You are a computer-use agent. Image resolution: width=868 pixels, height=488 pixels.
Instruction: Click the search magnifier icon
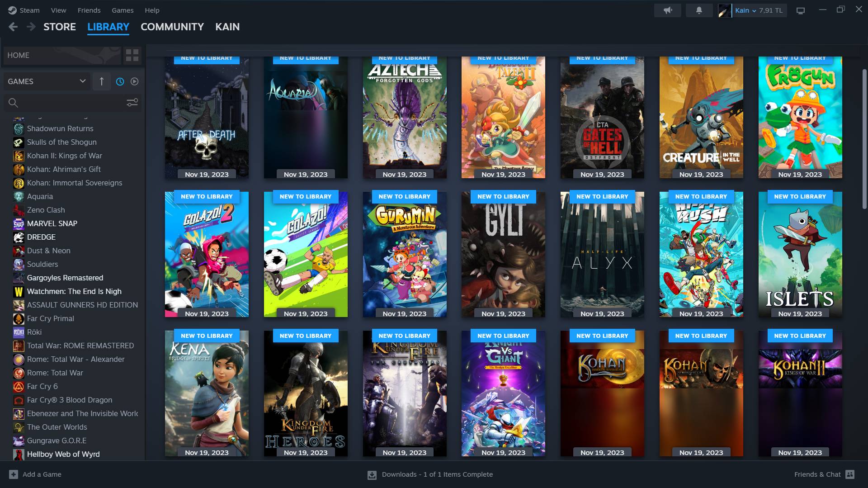click(x=13, y=103)
